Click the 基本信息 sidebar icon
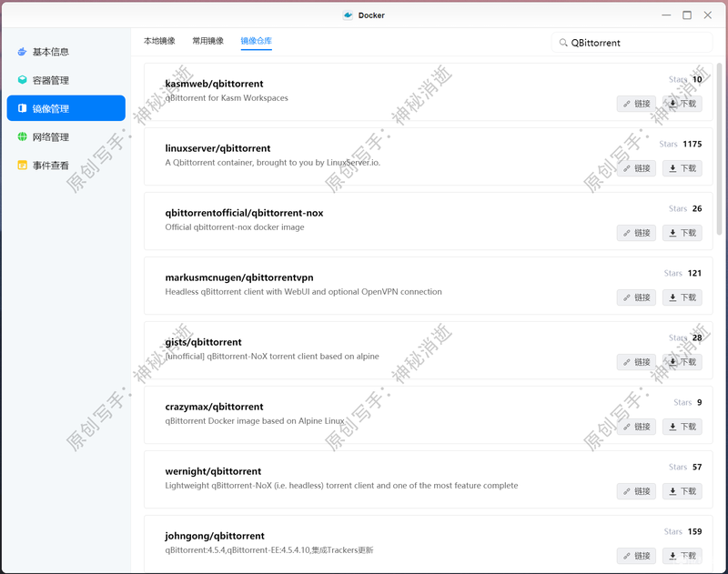Image resolution: width=728 pixels, height=574 pixels. (x=22, y=52)
